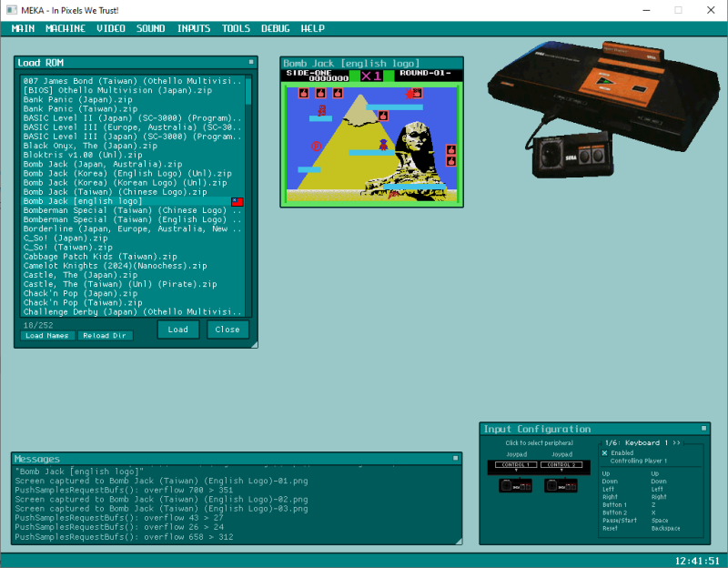This screenshot has width=728, height=568.
Task: Select 'Black Onyx, The (Japan).zip'
Action: tap(133, 146)
